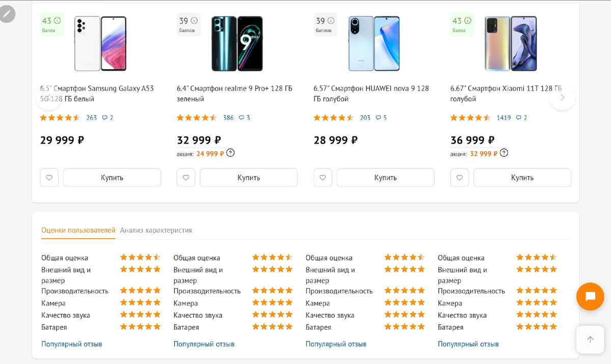Viewport: 611px width, 364px height.
Task: Add Samsung Galaxy A53 to favorites
Action: [49, 178]
